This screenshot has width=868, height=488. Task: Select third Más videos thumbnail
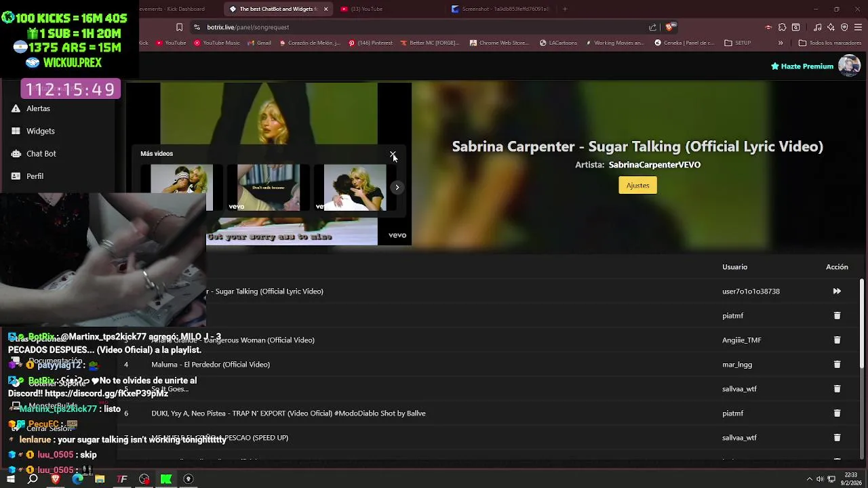355,187
